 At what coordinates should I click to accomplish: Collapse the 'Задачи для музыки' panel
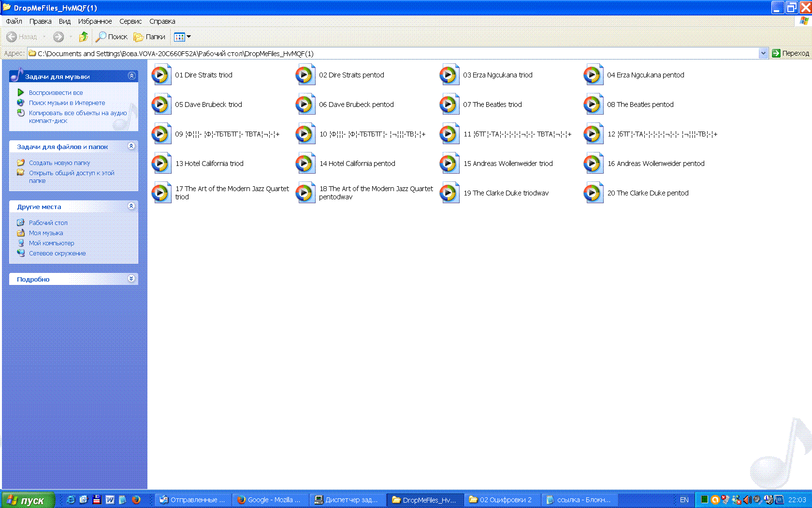click(131, 76)
